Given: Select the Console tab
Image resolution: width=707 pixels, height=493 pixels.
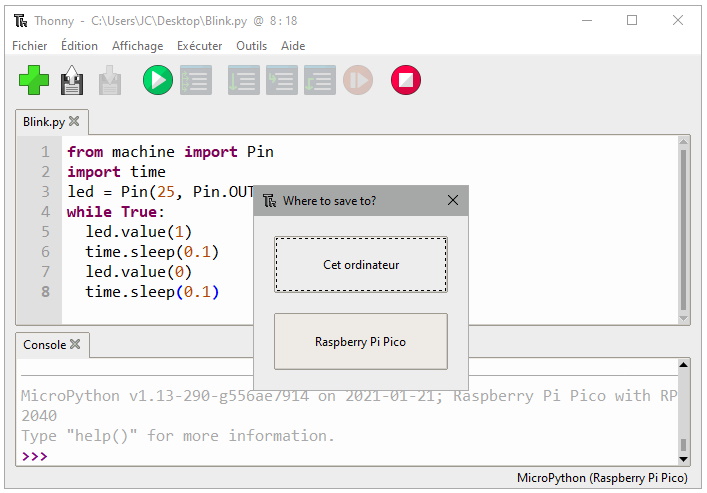Looking at the screenshot, I should click(x=44, y=345).
